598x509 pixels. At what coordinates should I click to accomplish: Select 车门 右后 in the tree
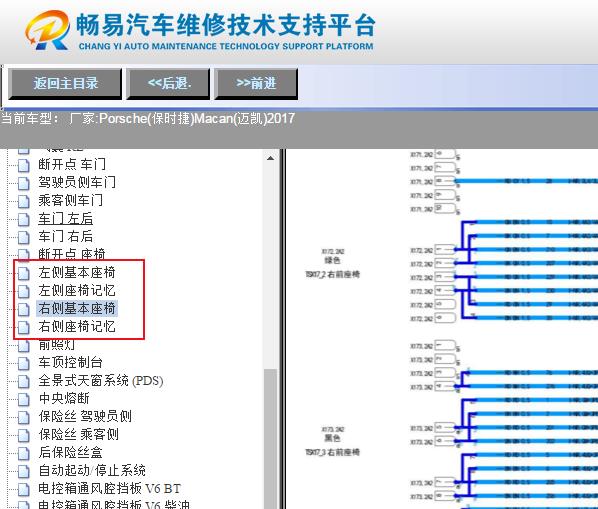tap(66, 236)
